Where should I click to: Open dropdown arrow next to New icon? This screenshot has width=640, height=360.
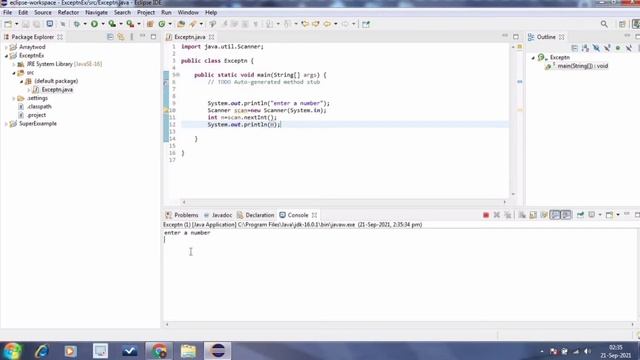point(16,24)
